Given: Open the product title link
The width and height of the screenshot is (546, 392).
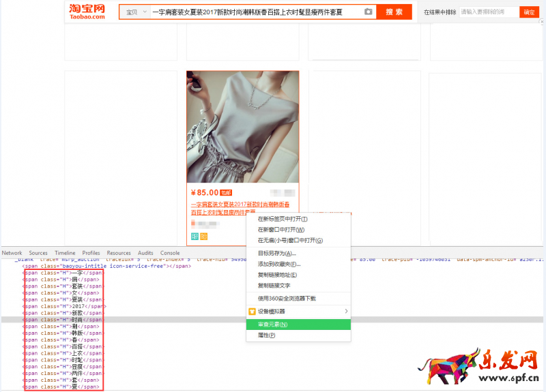Looking at the screenshot, I should [240, 205].
